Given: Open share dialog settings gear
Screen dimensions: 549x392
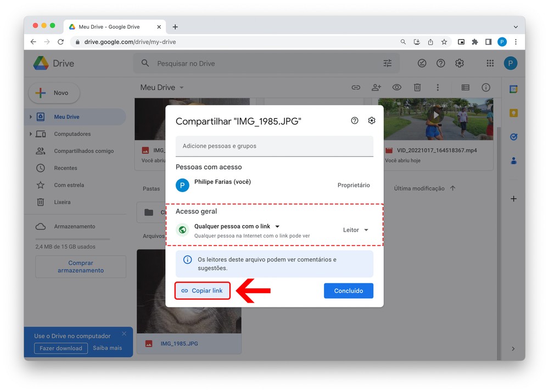Looking at the screenshot, I should point(372,121).
